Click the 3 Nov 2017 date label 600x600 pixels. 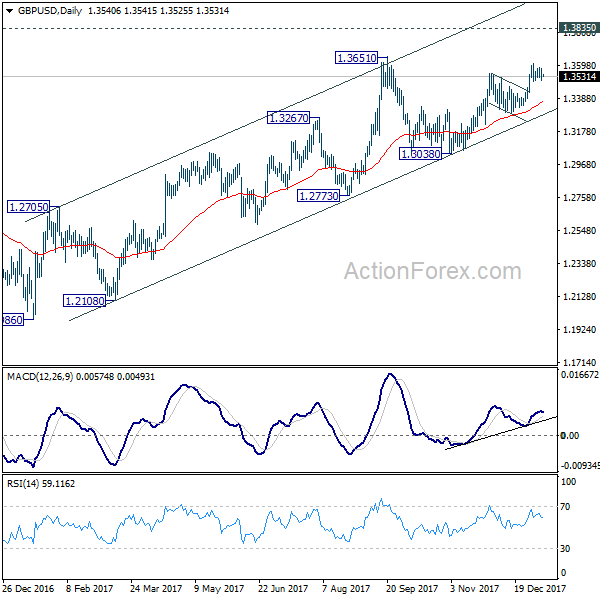point(474,589)
